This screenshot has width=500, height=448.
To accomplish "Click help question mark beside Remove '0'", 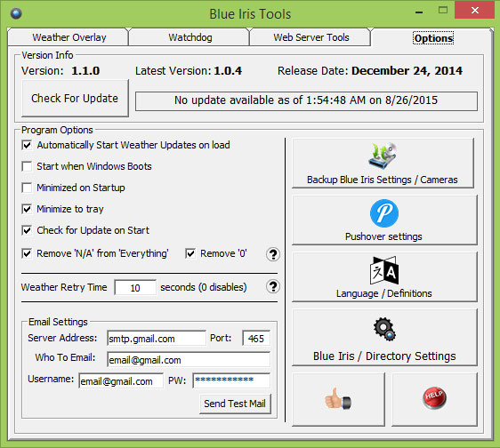I will click(273, 254).
